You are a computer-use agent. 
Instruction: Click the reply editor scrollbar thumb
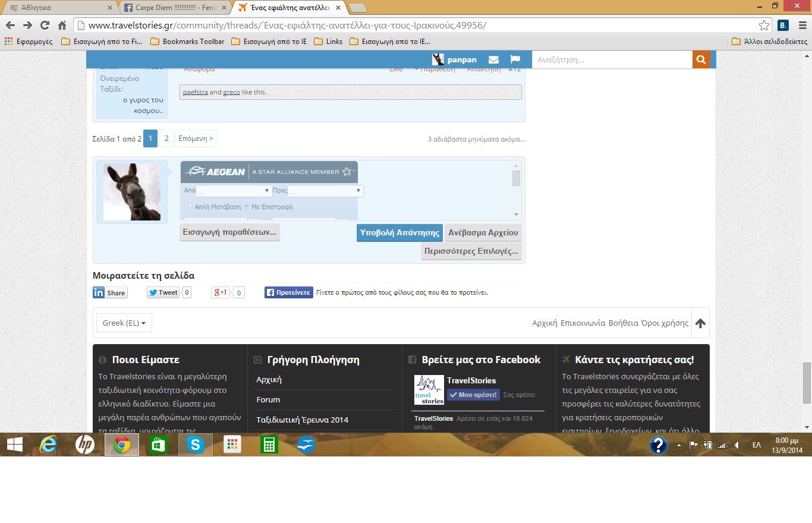[516, 178]
